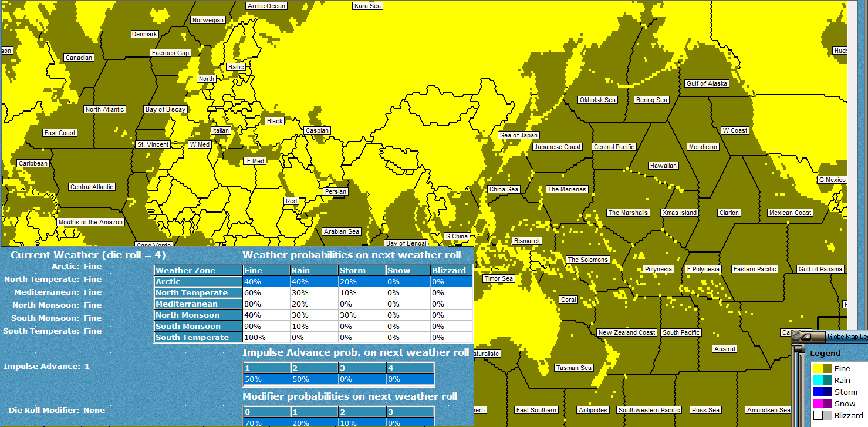
Task: Click the 70% modifier probability cell
Action: click(x=266, y=422)
